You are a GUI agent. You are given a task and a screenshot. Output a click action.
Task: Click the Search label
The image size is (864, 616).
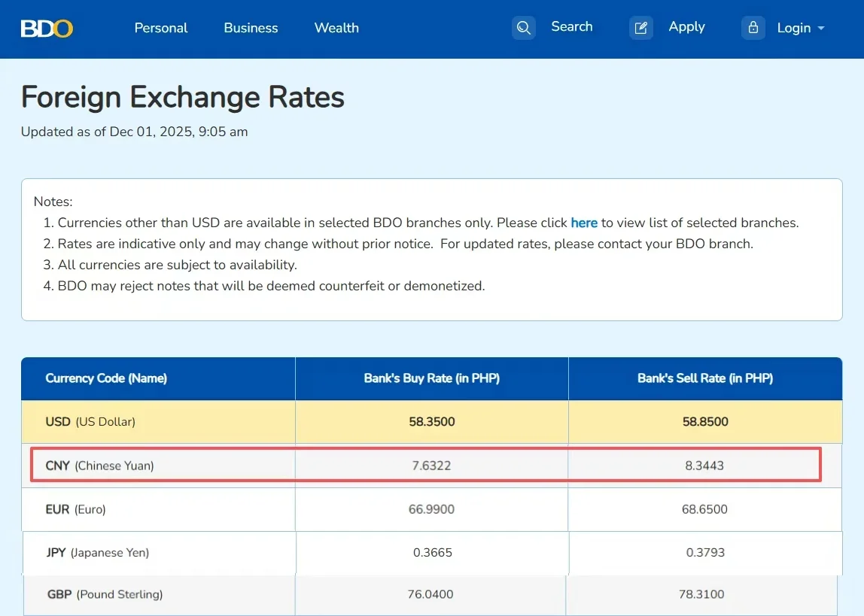(572, 27)
